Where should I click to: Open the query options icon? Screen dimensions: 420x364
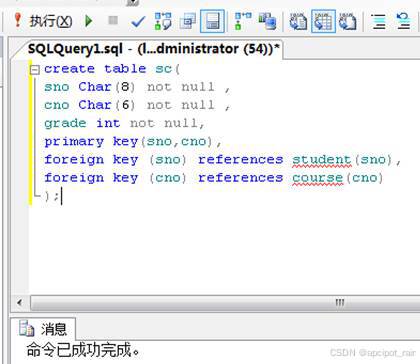[188, 22]
